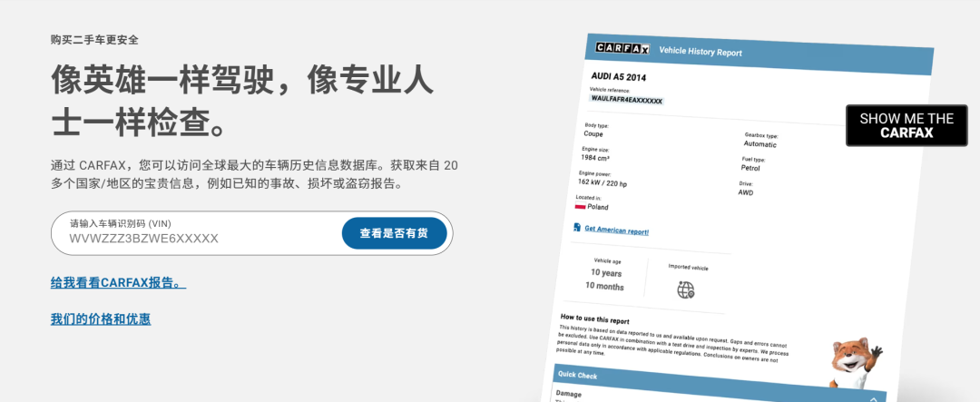The image size is (980, 402).
Task: Click the Automatic gearbox type value
Action: click(x=759, y=144)
